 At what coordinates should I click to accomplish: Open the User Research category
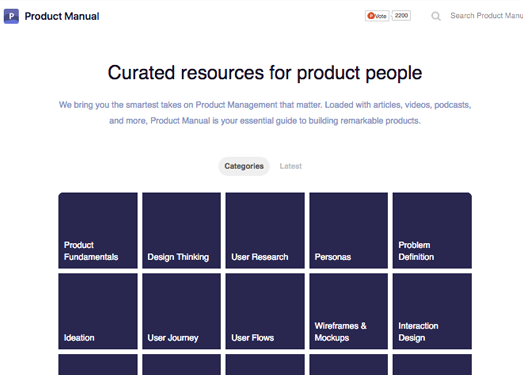(265, 230)
